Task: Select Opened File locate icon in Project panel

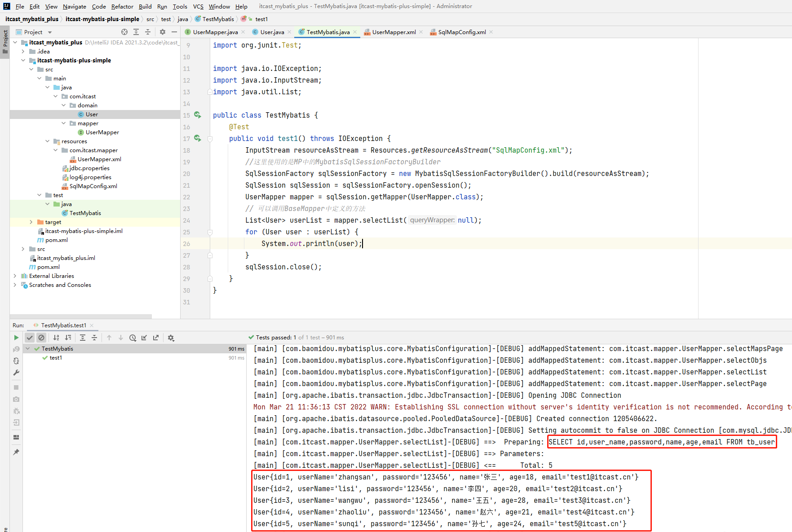Action: point(124,32)
